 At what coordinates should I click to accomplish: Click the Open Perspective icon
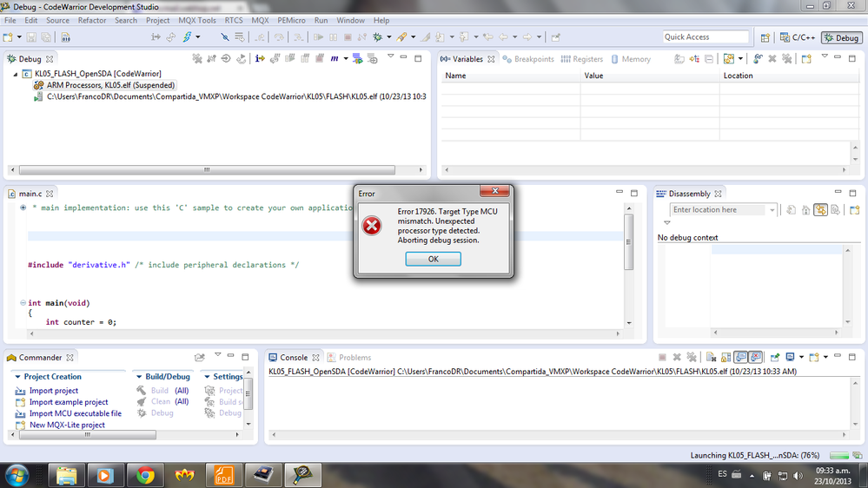[765, 37]
